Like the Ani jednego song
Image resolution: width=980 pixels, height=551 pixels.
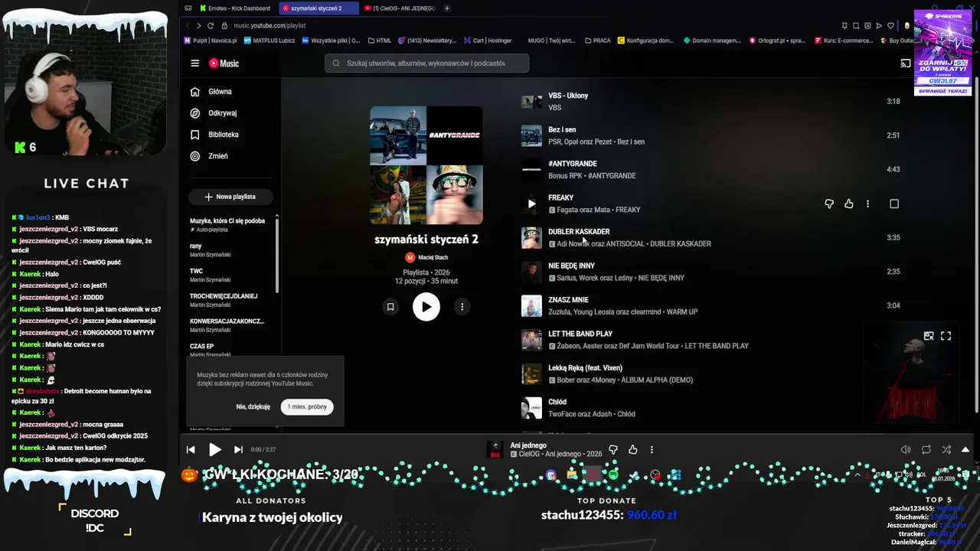point(633,449)
